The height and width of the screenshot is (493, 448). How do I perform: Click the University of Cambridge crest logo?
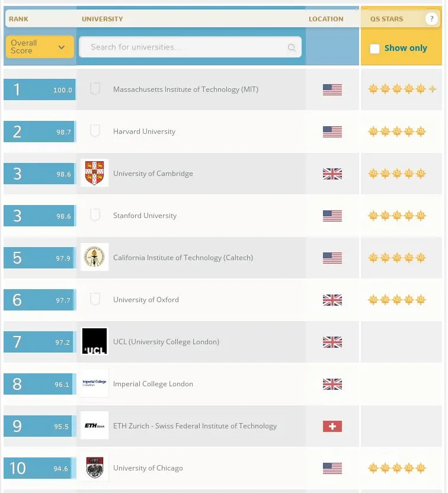point(94,173)
